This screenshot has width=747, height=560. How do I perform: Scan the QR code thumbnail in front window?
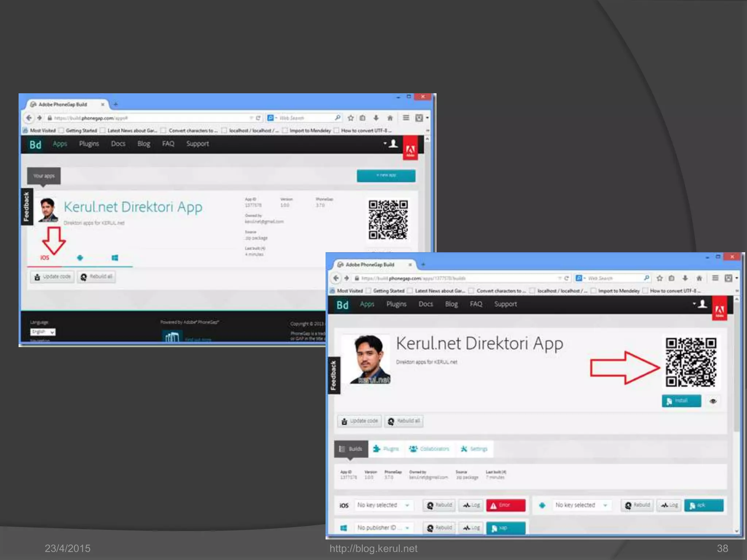(690, 362)
